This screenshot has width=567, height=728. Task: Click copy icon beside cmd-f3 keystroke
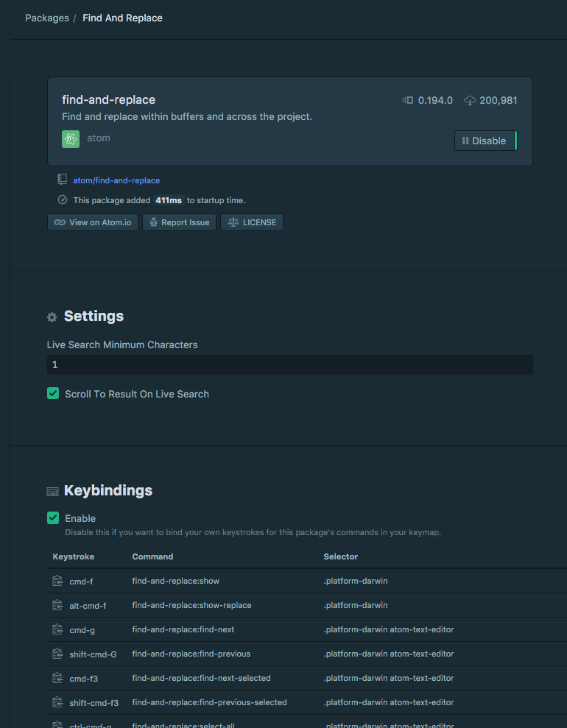point(57,678)
